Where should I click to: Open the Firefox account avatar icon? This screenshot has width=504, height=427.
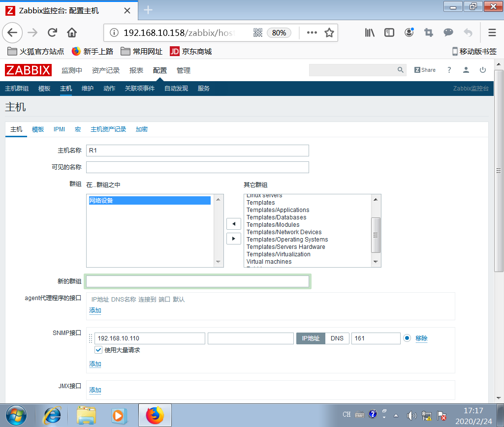409,32
